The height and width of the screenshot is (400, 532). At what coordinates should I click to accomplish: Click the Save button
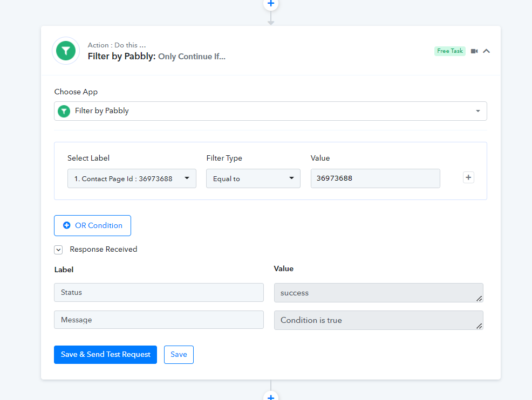(x=179, y=355)
